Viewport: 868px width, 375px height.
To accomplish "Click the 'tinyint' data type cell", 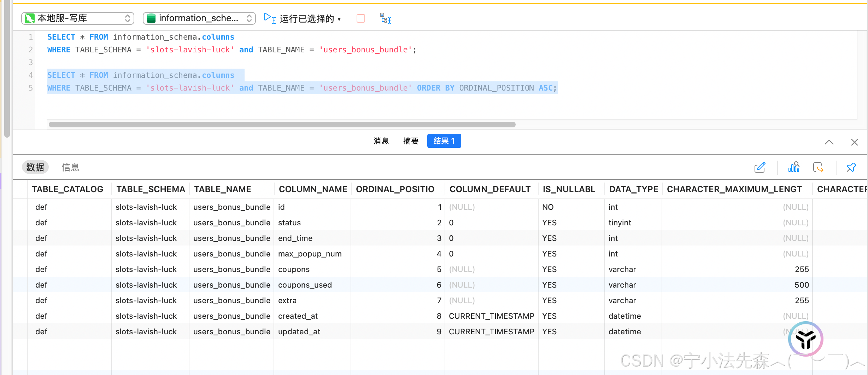I will (633, 223).
